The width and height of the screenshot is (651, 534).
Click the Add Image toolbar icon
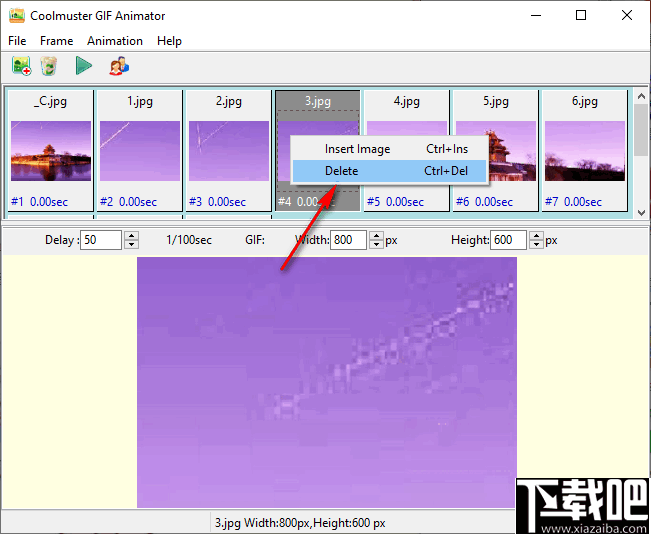[x=21, y=66]
